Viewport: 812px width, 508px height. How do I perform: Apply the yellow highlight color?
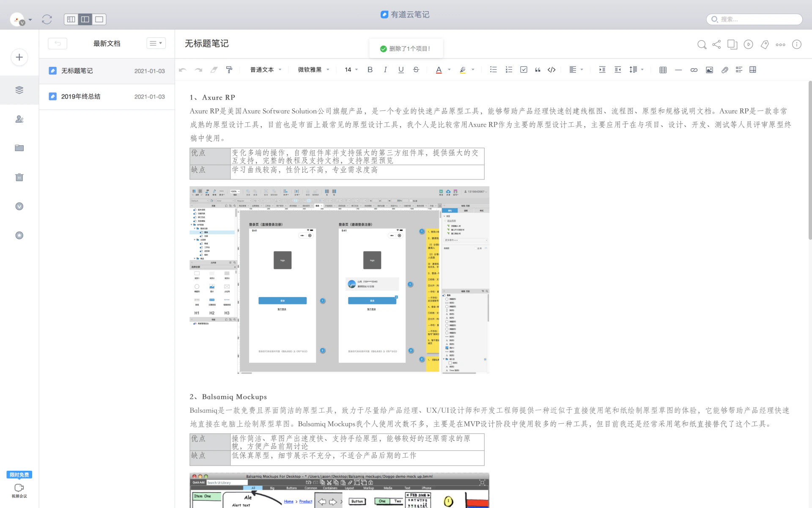pyautogui.click(x=463, y=70)
